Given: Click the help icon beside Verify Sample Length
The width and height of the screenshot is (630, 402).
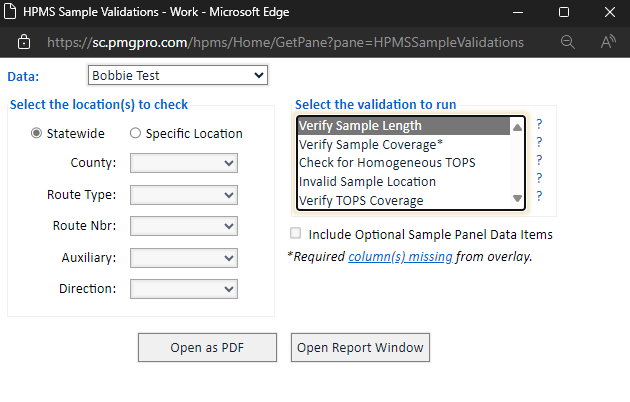Looking at the screenshot, I should [x=539, y=124].
